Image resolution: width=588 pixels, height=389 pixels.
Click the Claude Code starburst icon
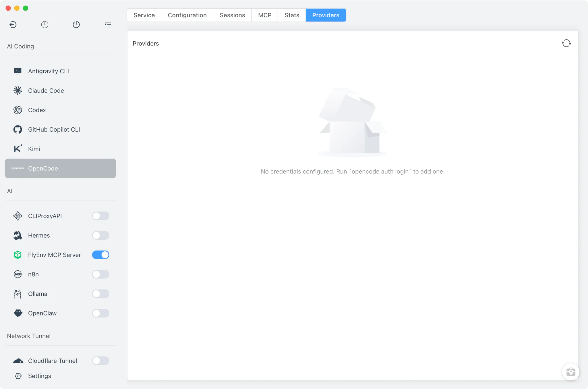click(18, 90)
